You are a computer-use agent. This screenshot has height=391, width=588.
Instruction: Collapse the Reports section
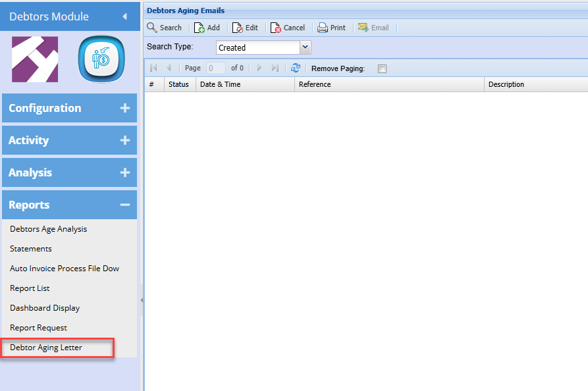69,205
